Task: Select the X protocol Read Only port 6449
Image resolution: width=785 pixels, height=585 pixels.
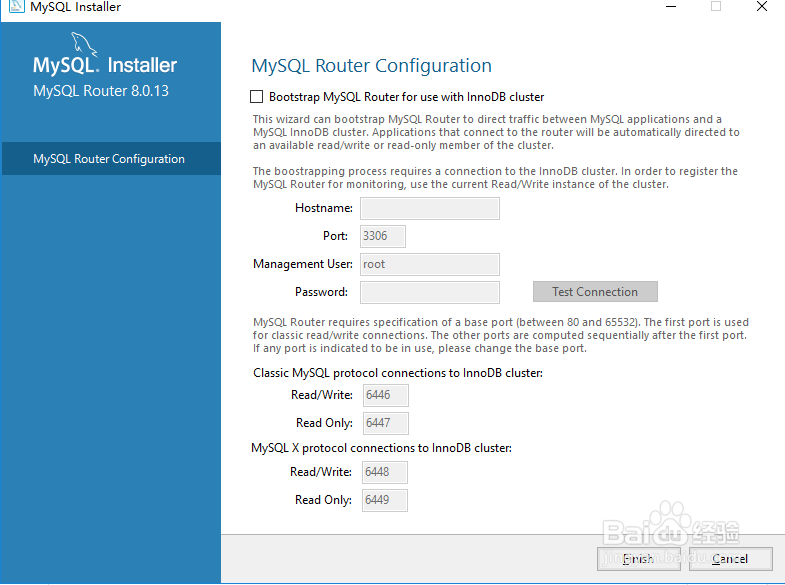Action: (384, 500)
